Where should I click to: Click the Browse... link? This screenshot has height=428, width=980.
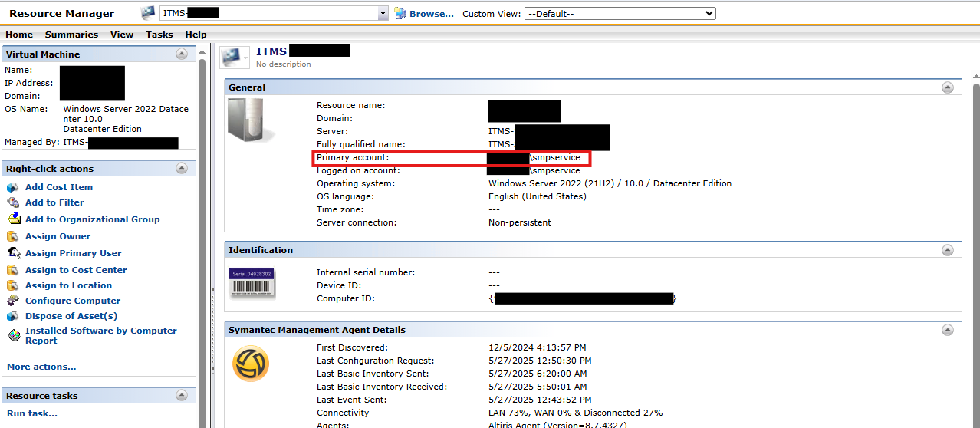[x=431, y=14]
